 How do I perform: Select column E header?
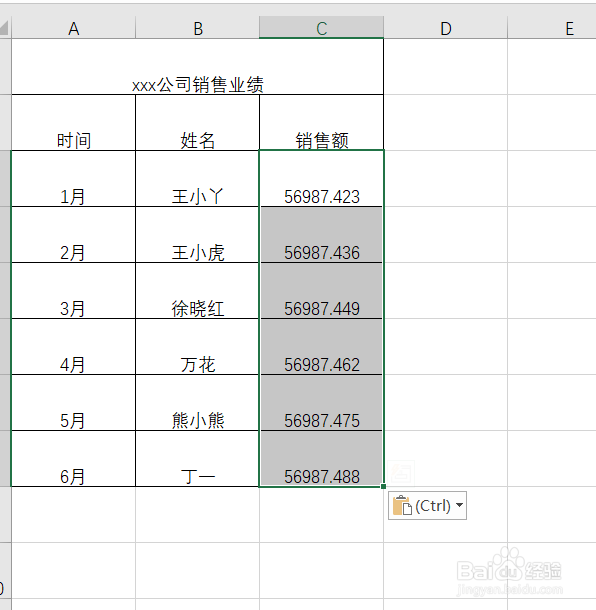click(x=552, y=28)
